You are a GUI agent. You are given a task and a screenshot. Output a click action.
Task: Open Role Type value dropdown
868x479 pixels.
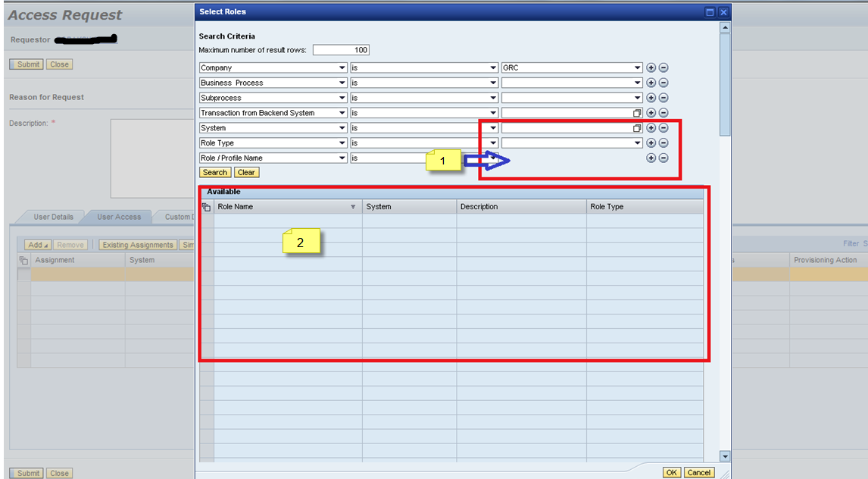coord(637,143)
